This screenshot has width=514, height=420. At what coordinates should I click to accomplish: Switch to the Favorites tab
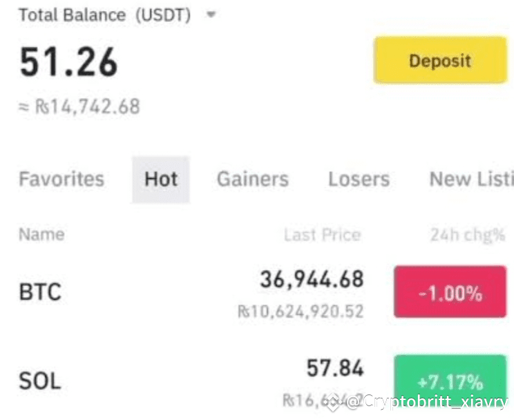pyautogui.click(x=61, y=179)
